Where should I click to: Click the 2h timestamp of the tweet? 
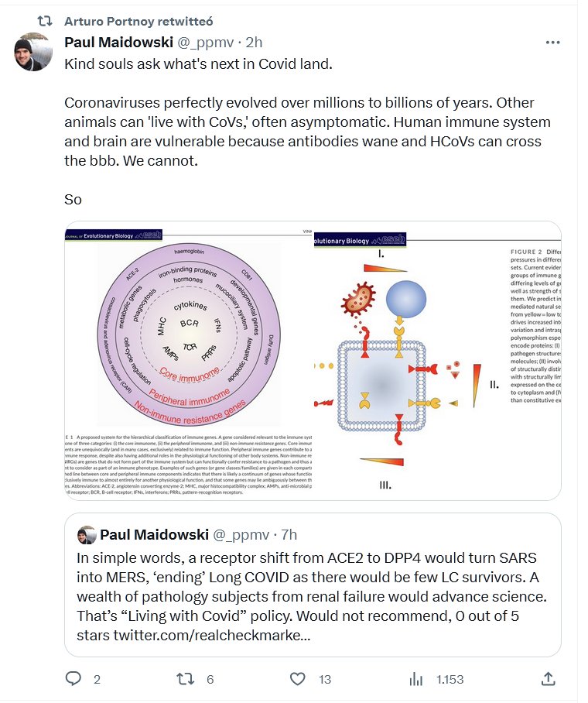click(x=254, y=42)
